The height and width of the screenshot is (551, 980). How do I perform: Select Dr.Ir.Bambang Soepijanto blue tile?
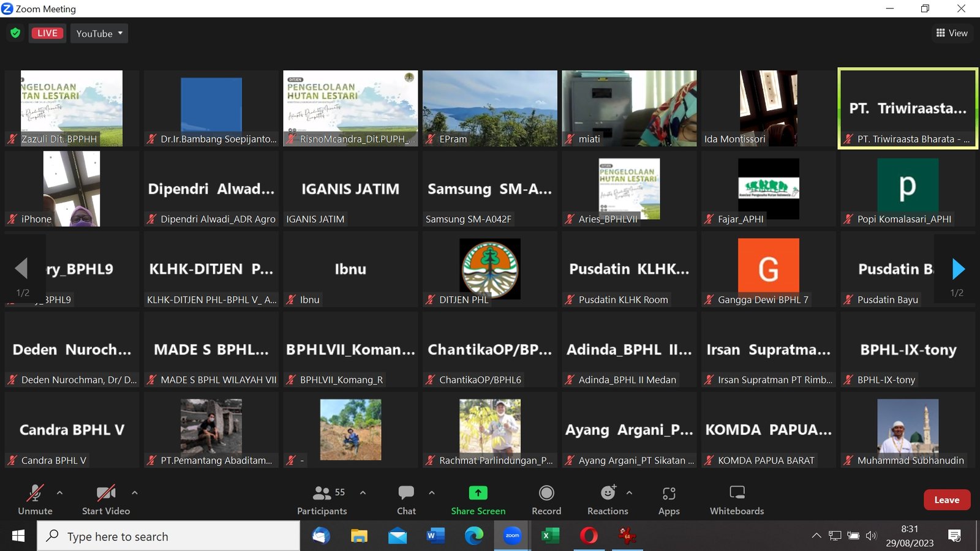tap(211, 108)
